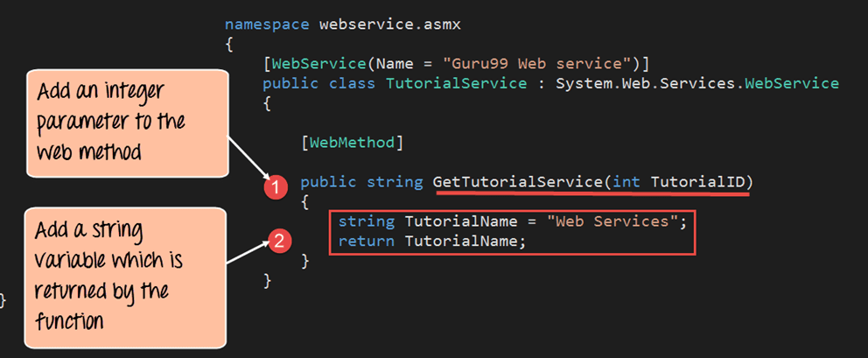Click the 'int' keyword in the method parameters
The width and height of the screenshot is (868, 358).
[x=626, y=181]
